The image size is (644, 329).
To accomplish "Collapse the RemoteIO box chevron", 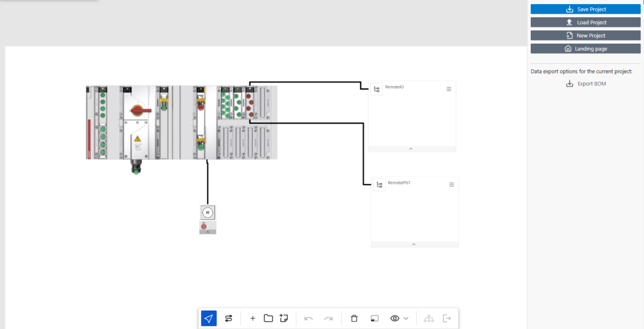I will [411, 149].
